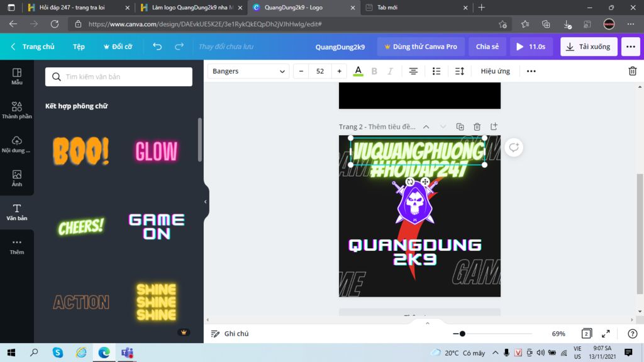The width and height of the screenshot is (644, 362).
Task: Select the SHINE SHINE SHINE combination
Action: pyautogui.click(x=157, y=302)
